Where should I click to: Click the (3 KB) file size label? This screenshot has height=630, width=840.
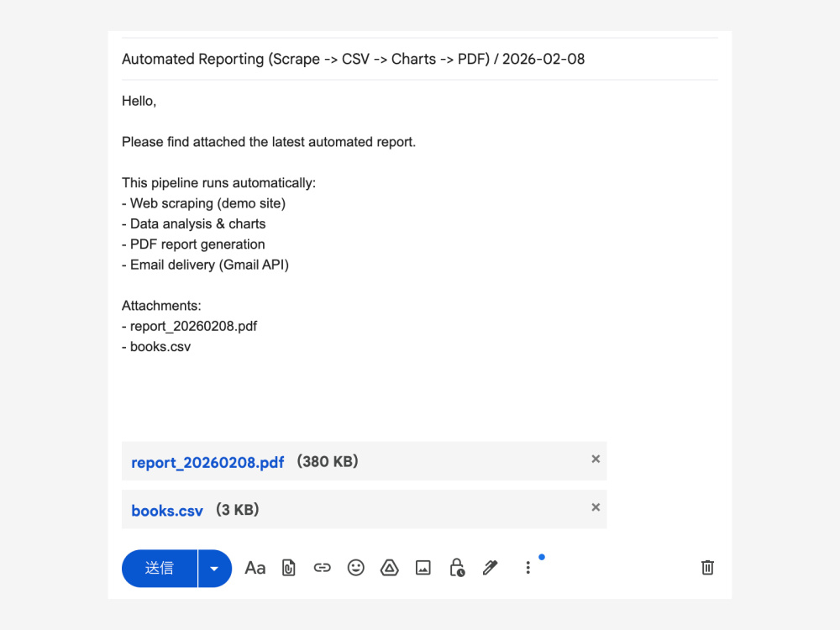pos(238,510)
